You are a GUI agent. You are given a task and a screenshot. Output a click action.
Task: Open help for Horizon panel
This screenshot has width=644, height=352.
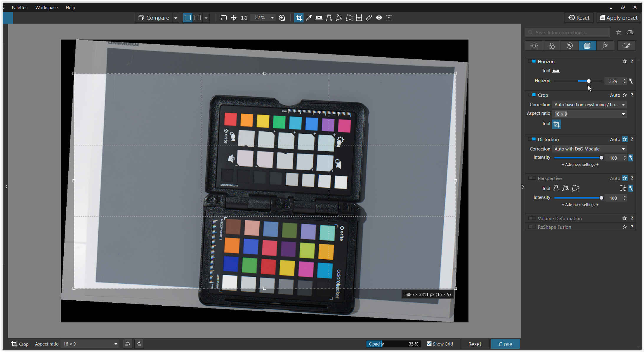point(632,61)
